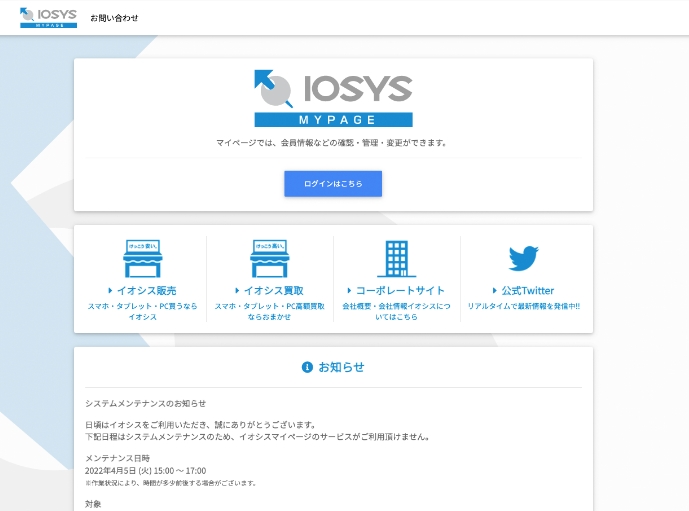Click the info icon beside お知らせ
Image resolution: width=689 pixels, height=511 pixels.
click(307, 367)
